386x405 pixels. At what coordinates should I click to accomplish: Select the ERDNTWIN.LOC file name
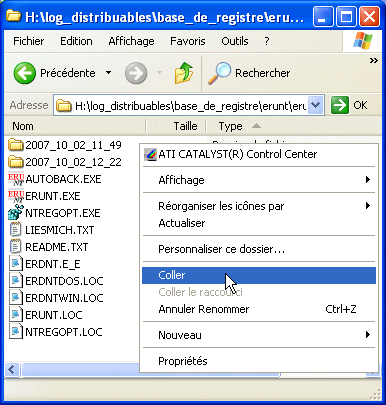point(64,298)
